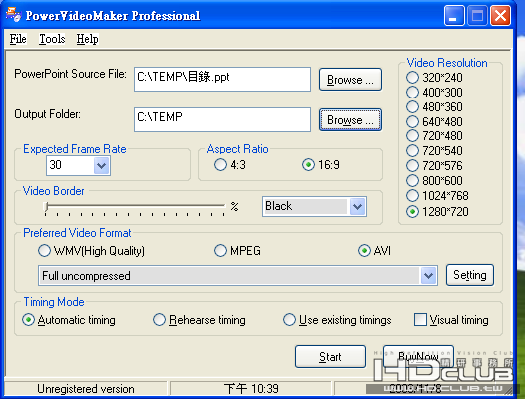Browse for the PowerPoint source file
Viewport: 525px width, 399px height.
pyautogui.click(x=350, y=80)
